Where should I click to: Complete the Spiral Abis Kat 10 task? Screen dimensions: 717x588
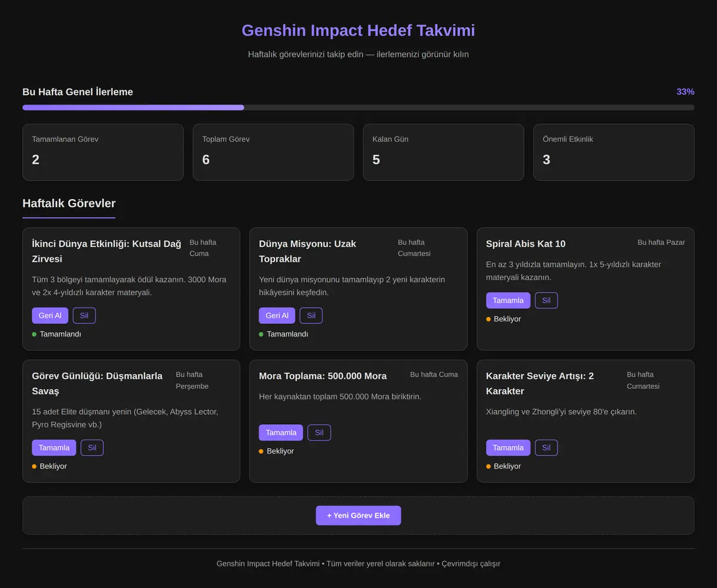tap(508, 301)
